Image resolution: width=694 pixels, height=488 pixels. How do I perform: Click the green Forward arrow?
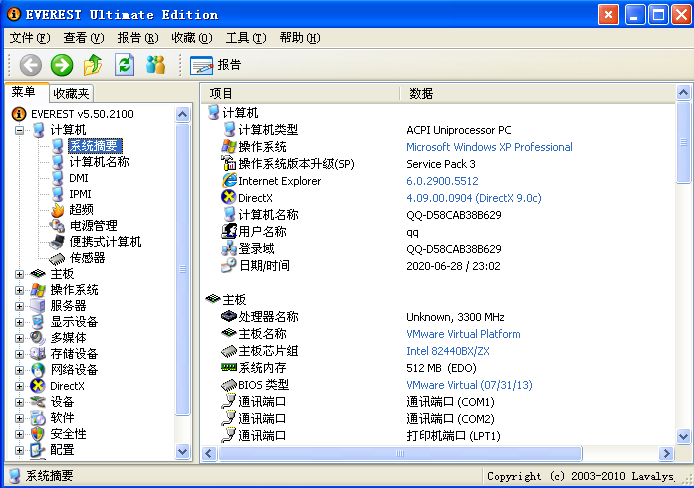62,65
